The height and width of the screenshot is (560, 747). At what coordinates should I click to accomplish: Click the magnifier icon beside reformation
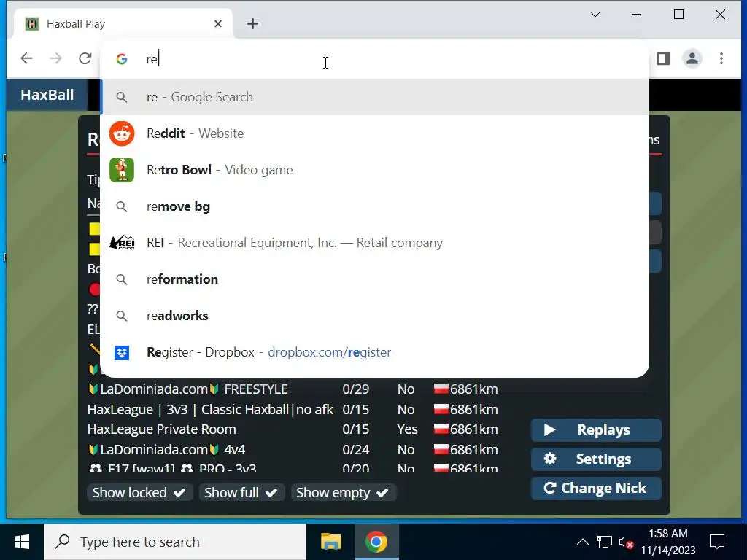point(122,279)
